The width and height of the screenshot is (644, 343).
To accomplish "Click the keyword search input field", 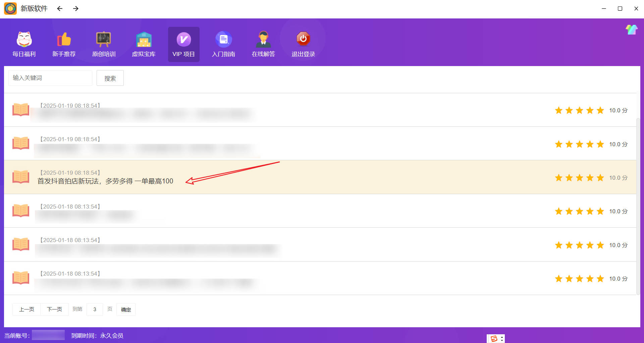I will coord(50,78).
